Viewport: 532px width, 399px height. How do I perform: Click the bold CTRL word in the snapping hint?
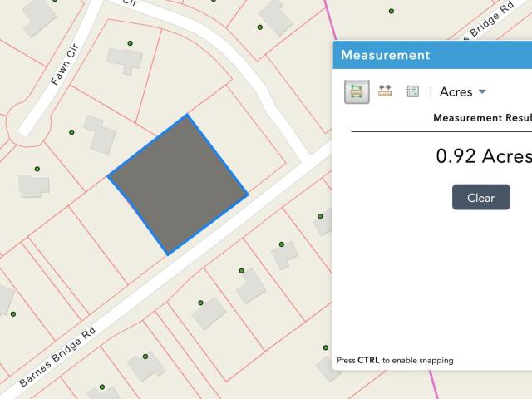[368, 360]
